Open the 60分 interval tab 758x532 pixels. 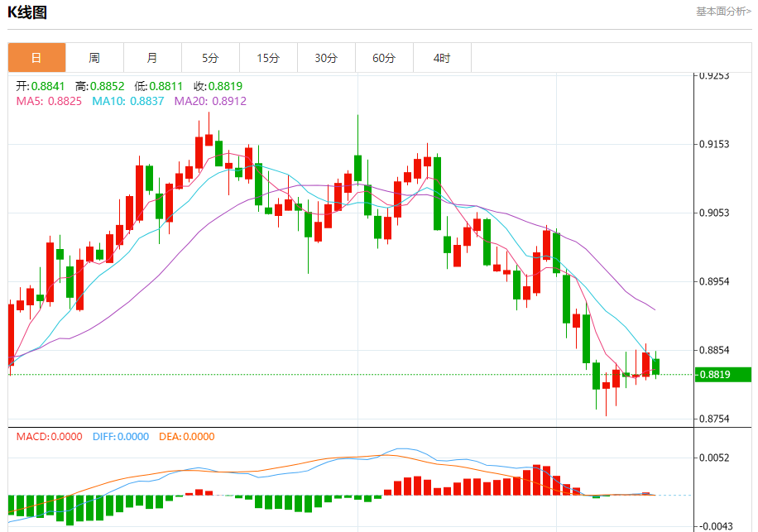(x=384, y=58)
